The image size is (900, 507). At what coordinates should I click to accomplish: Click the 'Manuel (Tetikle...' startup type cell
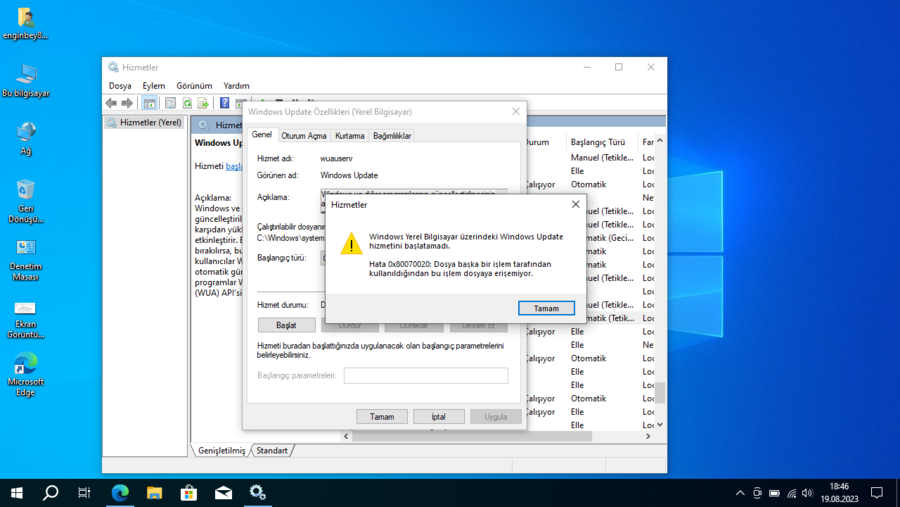pyautogui.click(x=602, y=157)
